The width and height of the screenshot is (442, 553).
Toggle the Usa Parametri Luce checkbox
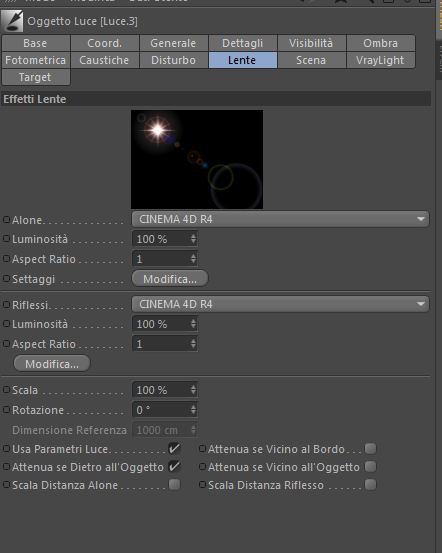point(174,449)
